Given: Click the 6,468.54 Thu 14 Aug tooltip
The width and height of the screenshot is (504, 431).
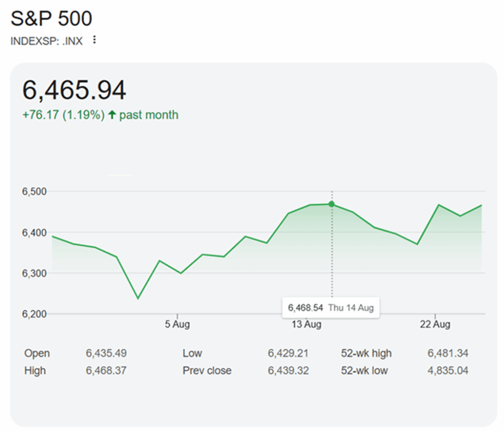Looking at the screenshot, I should [331, 308].
